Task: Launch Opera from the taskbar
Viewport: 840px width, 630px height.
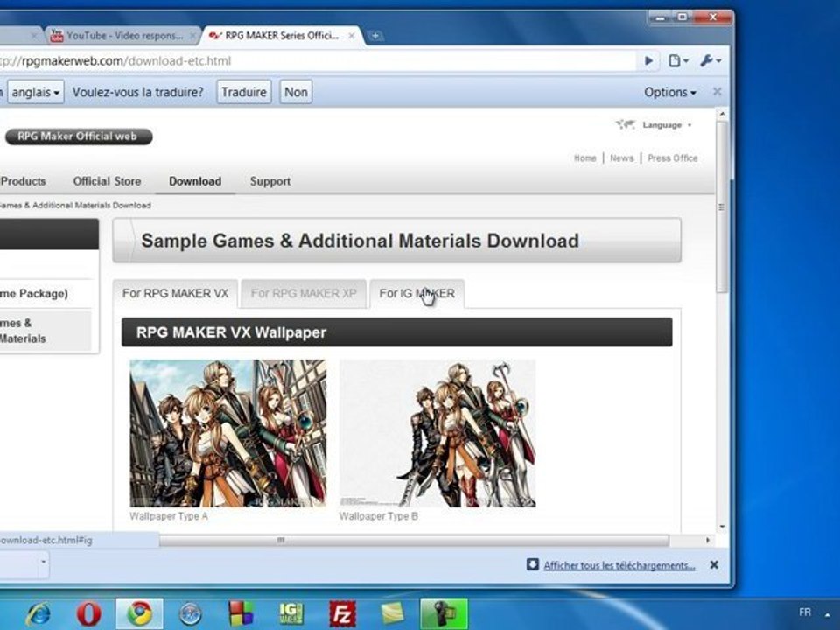Action: tap(89, 614)
